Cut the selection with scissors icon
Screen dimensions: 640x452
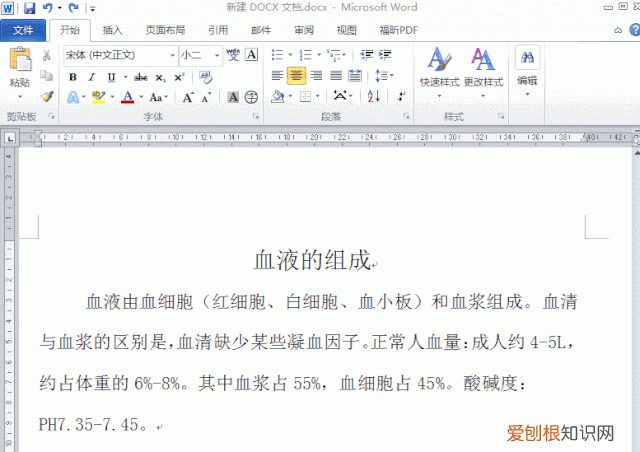point(47,55)
